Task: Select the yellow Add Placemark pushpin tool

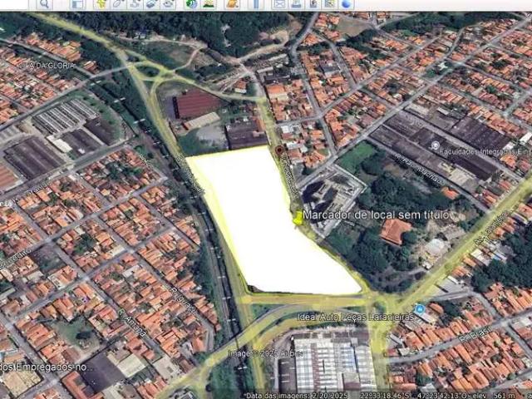Action: click(101, 4)
